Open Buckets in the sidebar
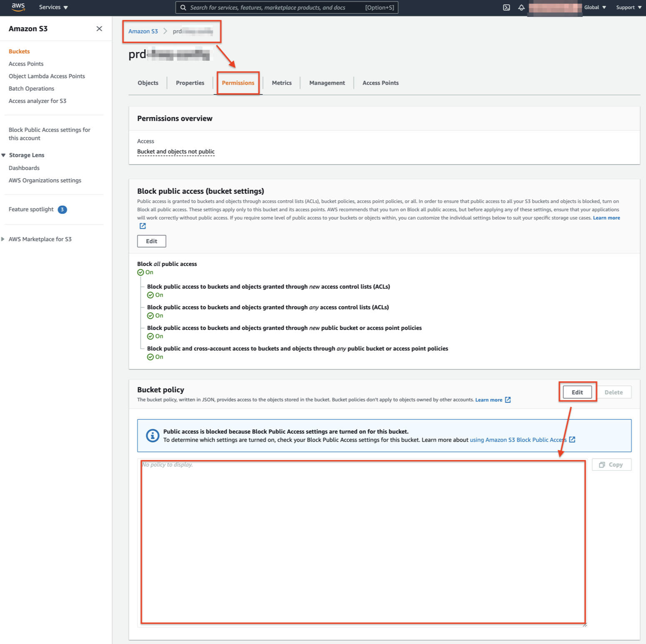Image resolution: width=646 pixels, height=644 pixels. click(x=19, y=52)
